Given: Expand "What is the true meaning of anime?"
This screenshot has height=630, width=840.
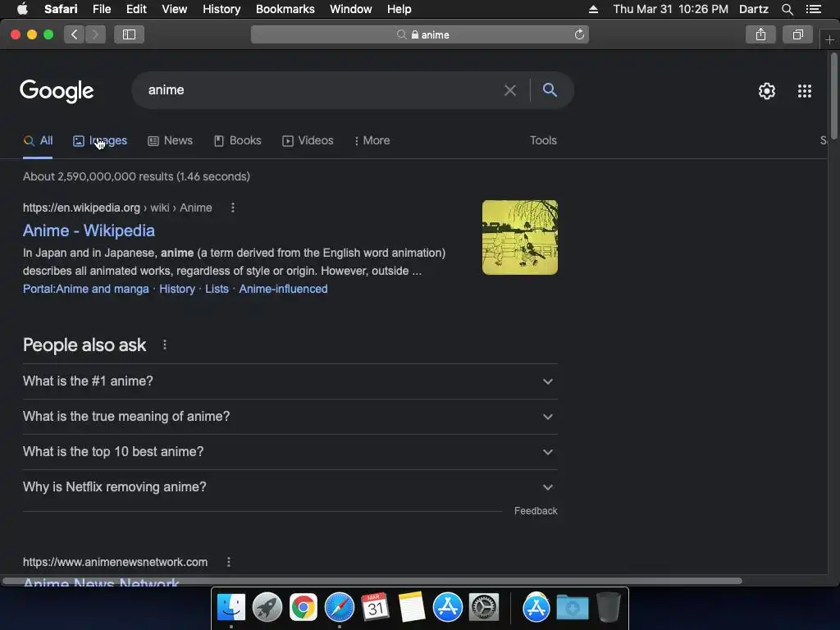Looking at the screenshot, I should 290,417.
